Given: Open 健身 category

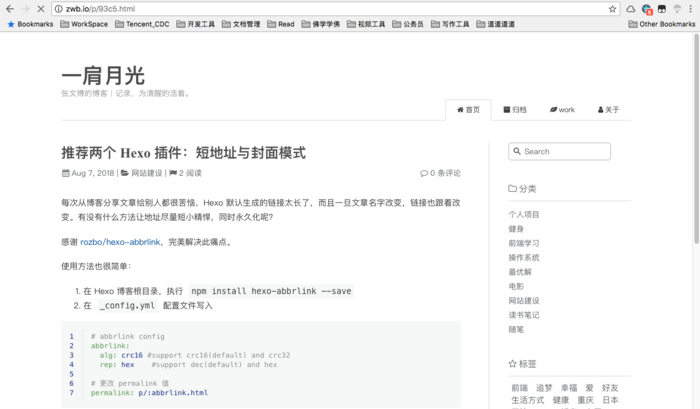Looking at the screenshot, I should 516,229.
